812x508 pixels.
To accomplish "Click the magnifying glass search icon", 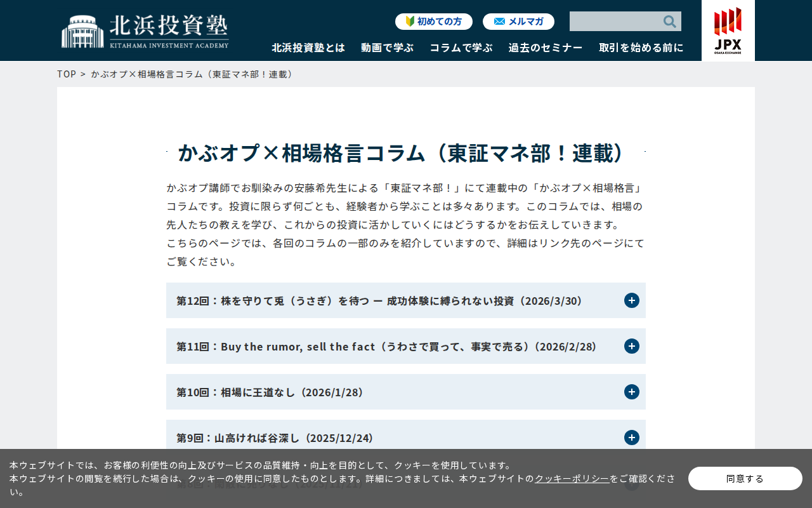I will tap(670, 22).
